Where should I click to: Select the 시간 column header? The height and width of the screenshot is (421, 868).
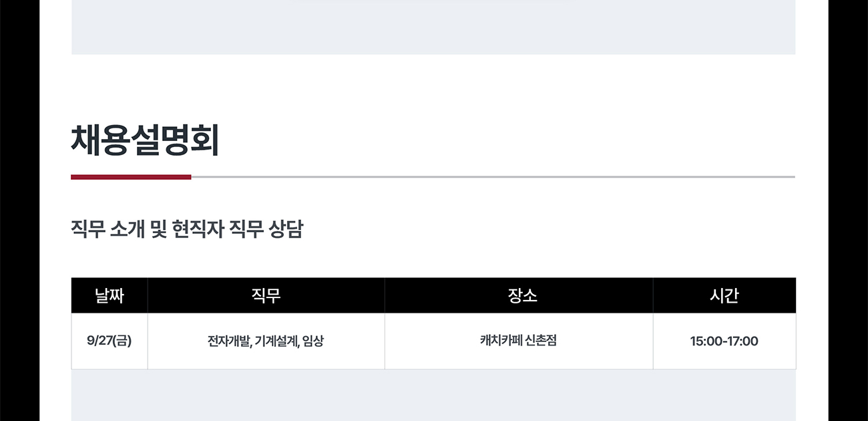pos(724,295)
